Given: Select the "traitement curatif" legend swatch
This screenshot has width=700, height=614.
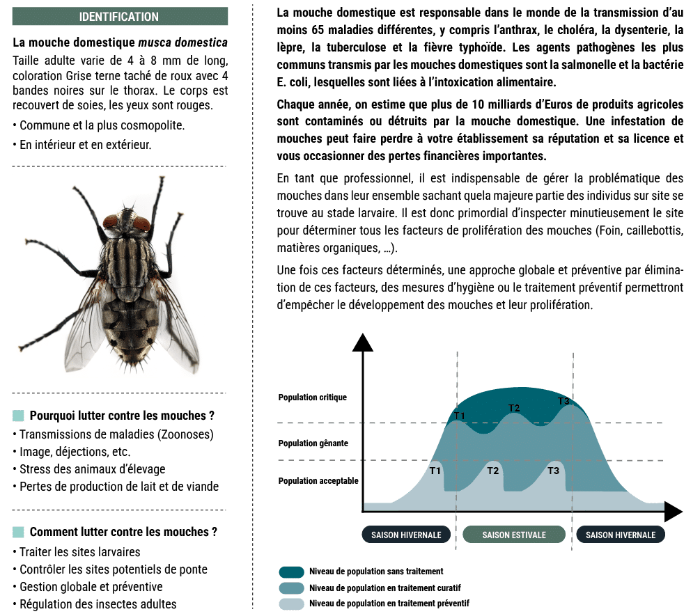Looking at the screenshot, I should coord(291,588).
